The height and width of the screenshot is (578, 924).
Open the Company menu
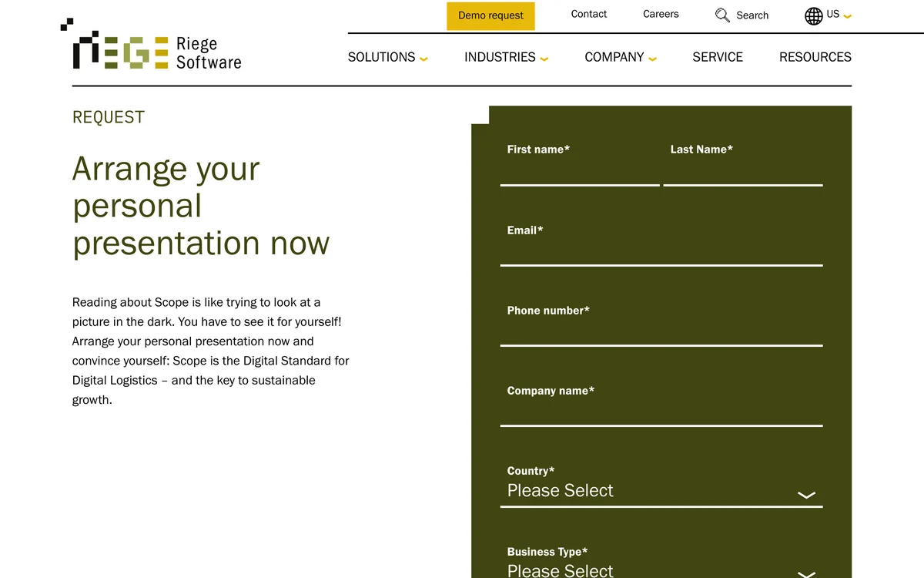[614, 57]
